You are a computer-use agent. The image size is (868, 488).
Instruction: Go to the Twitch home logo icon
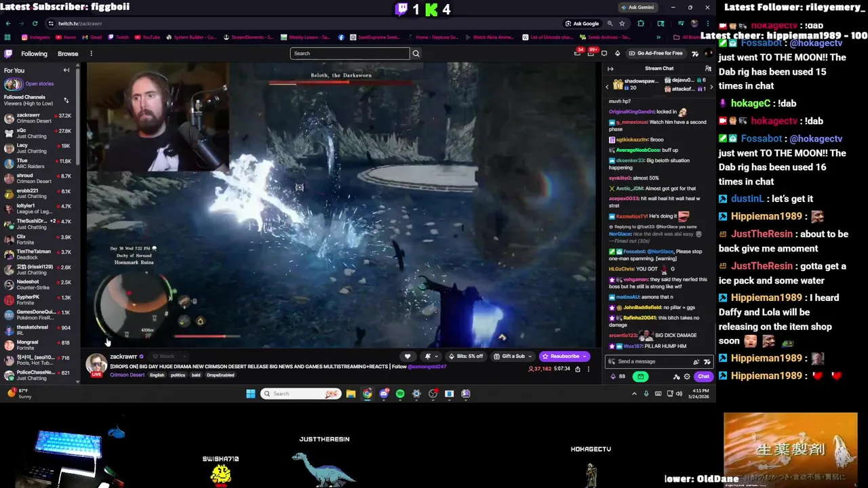click(x=8, y=54)
